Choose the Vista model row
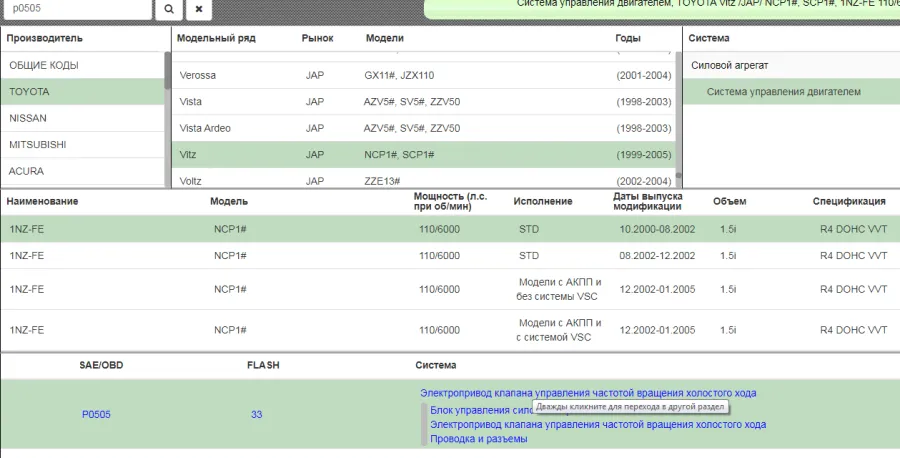Screen dimensions: 900x458 click(x=424, y=102)
